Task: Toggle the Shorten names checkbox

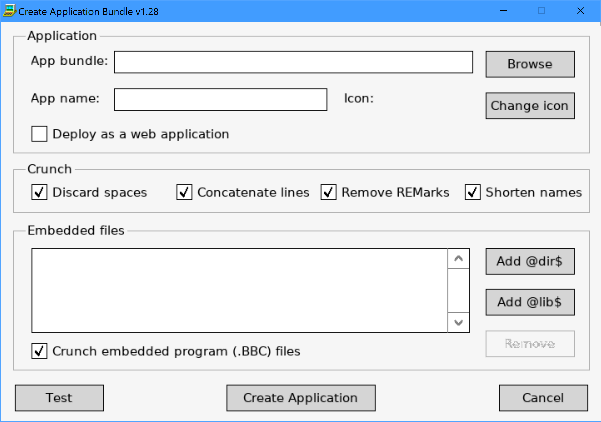Action: pos(473,192)
